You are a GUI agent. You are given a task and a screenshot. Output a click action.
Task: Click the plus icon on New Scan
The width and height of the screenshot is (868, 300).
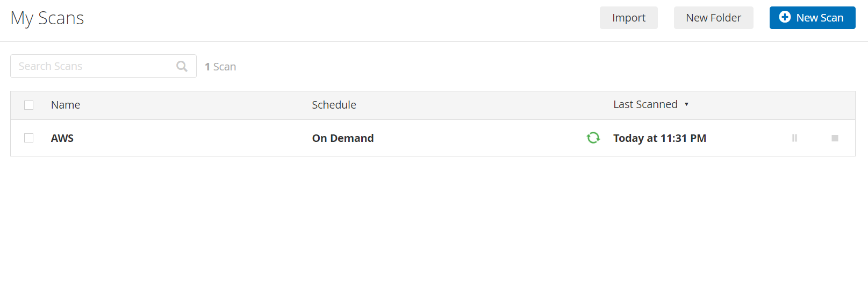(x=785, y=17)
